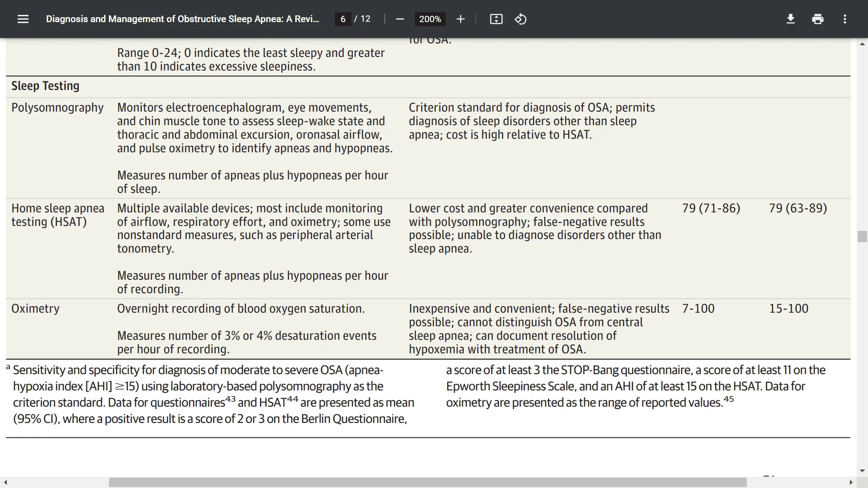Toggle fit to page button

(496, 19)
